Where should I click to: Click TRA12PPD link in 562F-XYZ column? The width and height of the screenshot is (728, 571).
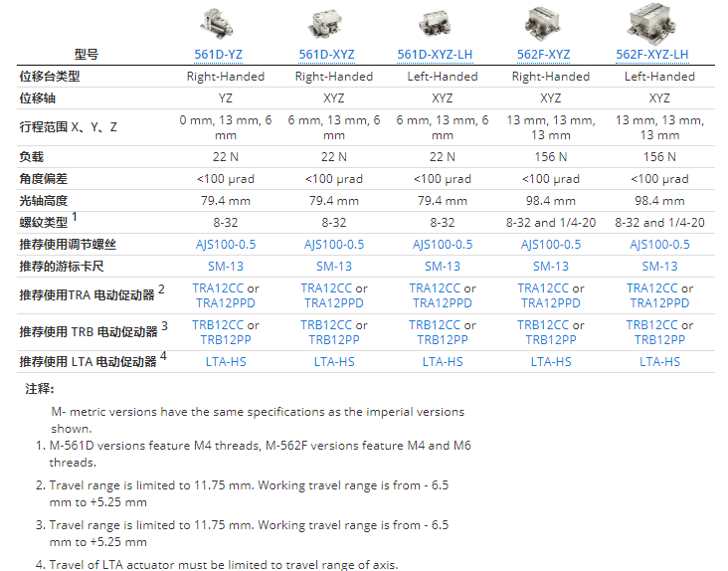pyautogui.click(x=551, y=303)
